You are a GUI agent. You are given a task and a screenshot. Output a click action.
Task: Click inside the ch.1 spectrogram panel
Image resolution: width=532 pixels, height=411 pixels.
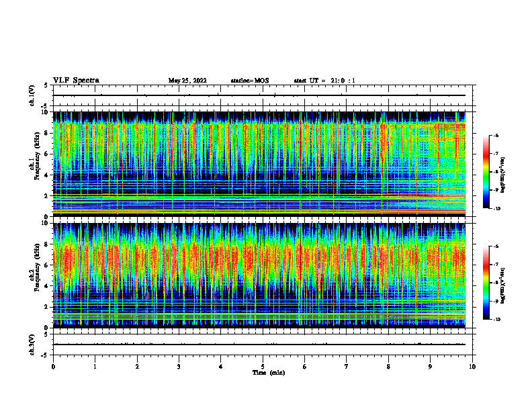259,164
